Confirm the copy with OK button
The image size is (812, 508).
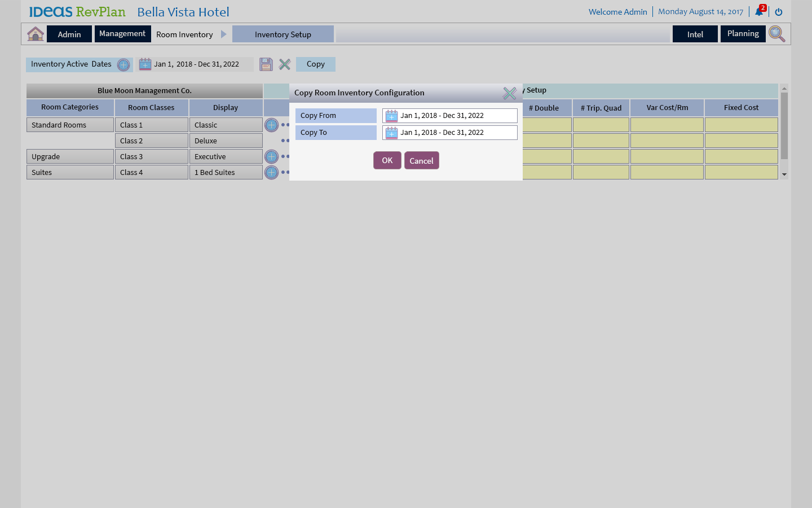tap(387, 160)
